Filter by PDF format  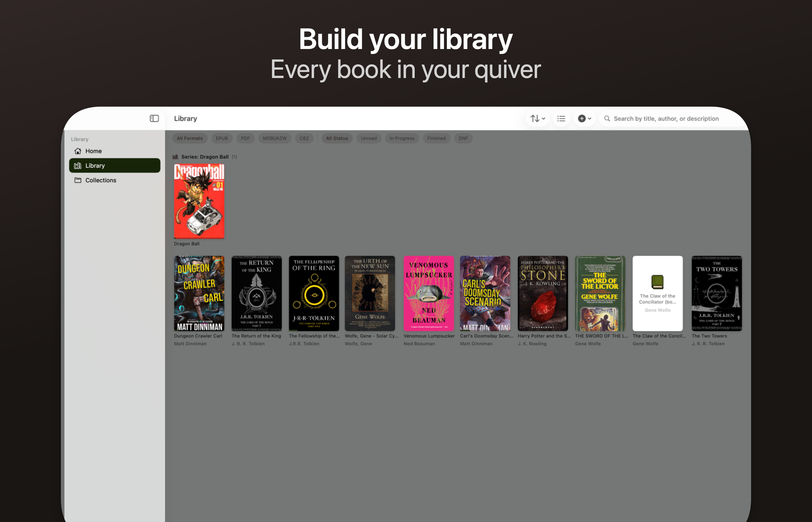[x=245, y=138]
